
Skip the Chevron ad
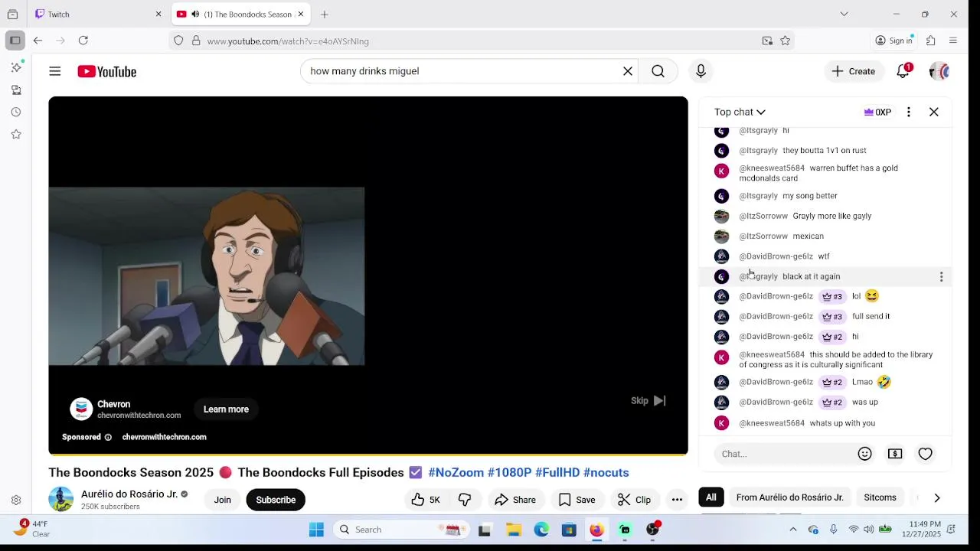pos(648,401)
